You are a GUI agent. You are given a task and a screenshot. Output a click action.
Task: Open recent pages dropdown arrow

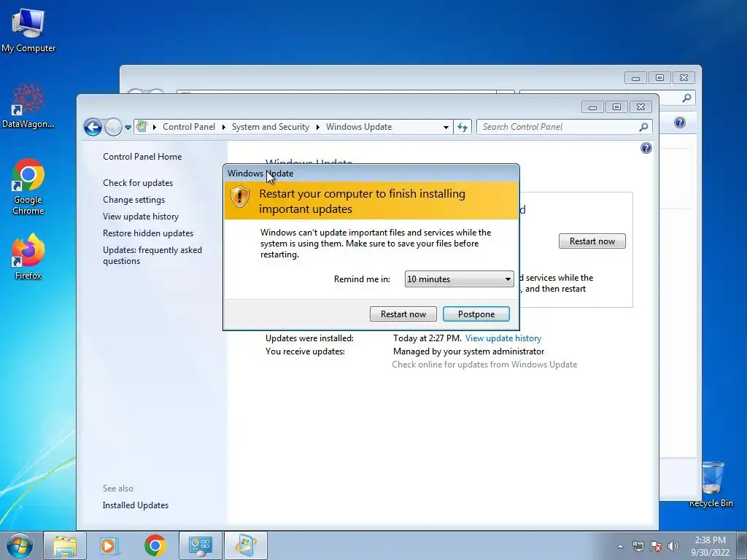coord(128,128)
